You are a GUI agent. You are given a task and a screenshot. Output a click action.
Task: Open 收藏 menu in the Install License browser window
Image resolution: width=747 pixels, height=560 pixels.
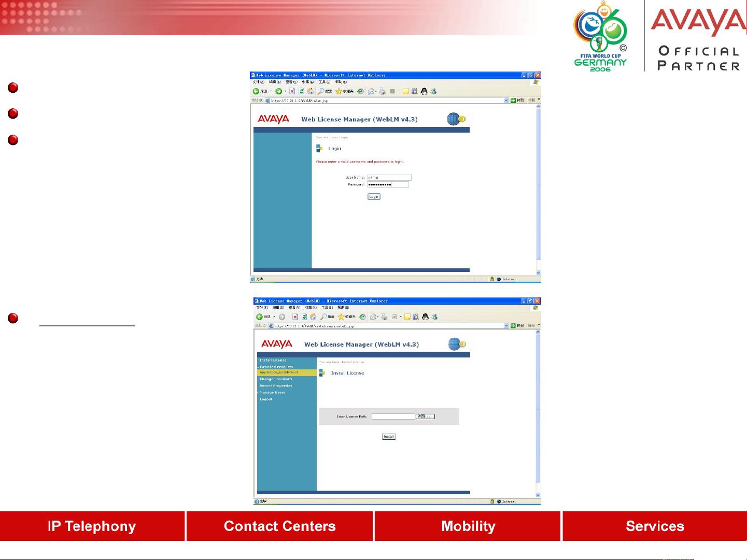pyautogui.click(x=311, y=308)
